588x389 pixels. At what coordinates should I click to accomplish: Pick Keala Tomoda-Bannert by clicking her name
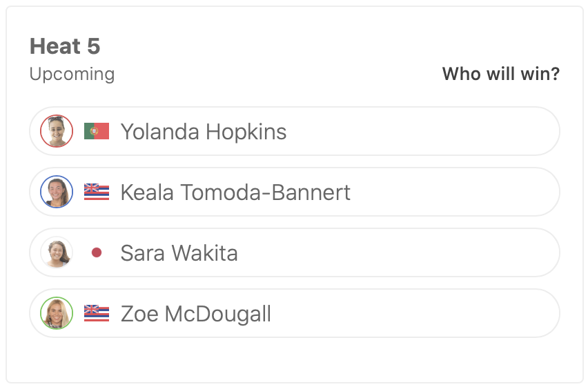[235, 192]
